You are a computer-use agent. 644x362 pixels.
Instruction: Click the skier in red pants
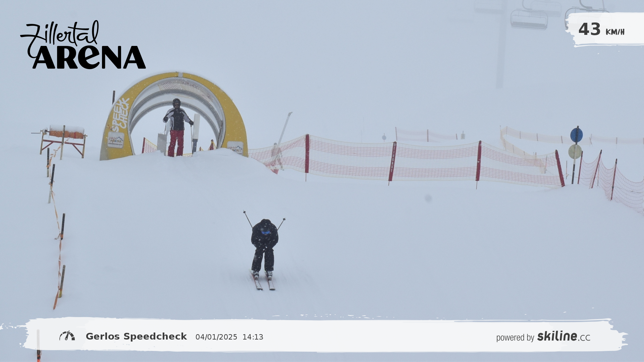click(176, 129)
